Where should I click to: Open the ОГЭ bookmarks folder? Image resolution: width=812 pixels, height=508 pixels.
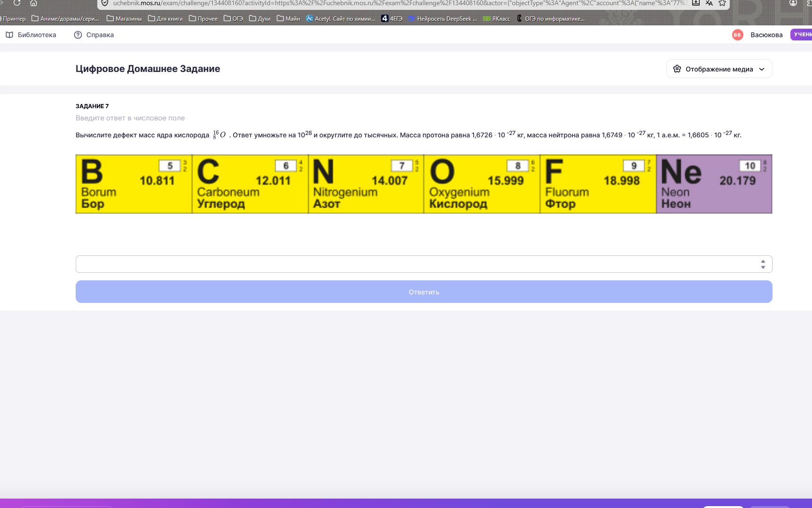[x=234, y=19]
